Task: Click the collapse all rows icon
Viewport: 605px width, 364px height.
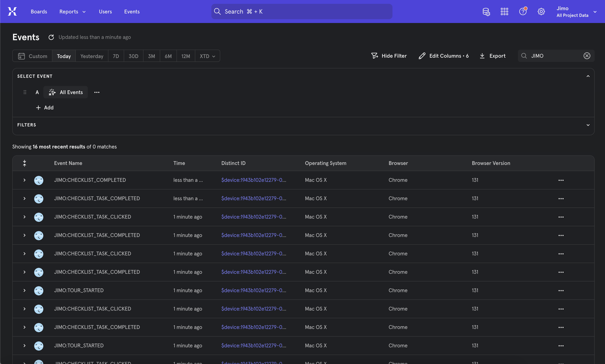Action: click(x=24, y=163)
